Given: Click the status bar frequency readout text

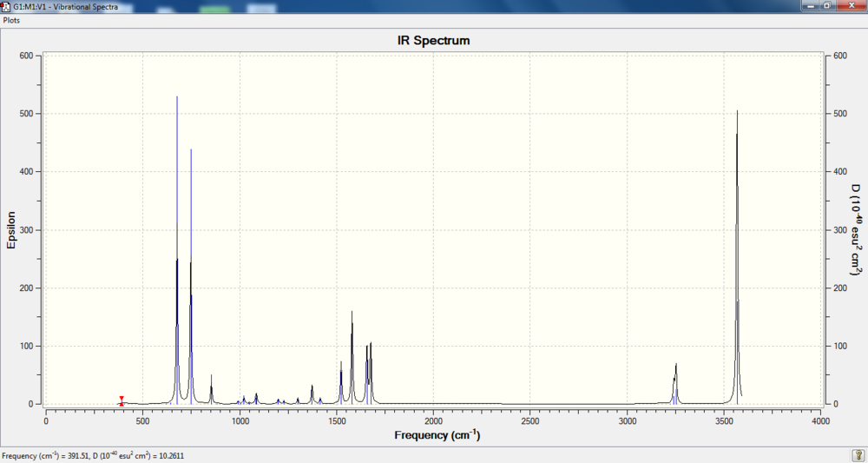Looking at the screenshot, I should point(93,456).
